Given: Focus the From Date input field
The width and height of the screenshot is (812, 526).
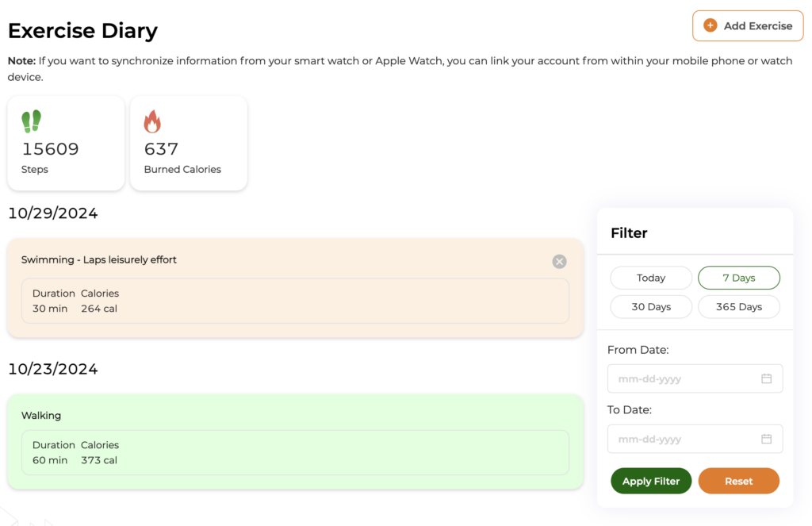Looking at the screenshot, I should point(695,378).
